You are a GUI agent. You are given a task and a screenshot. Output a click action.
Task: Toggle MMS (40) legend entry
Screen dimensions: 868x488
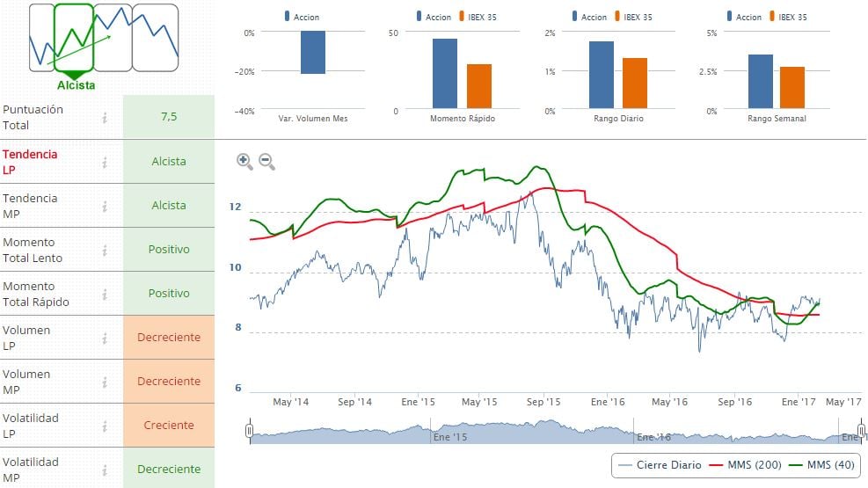[824, 464]
